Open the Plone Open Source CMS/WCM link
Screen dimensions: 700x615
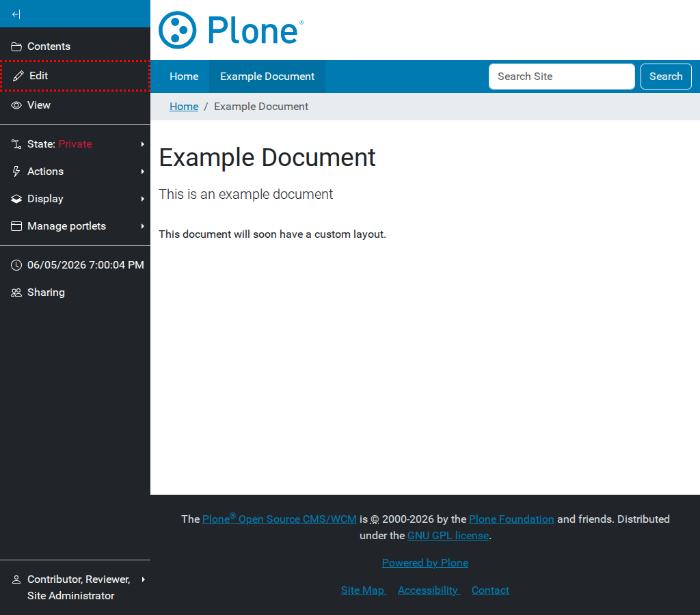tap(279, 519)
